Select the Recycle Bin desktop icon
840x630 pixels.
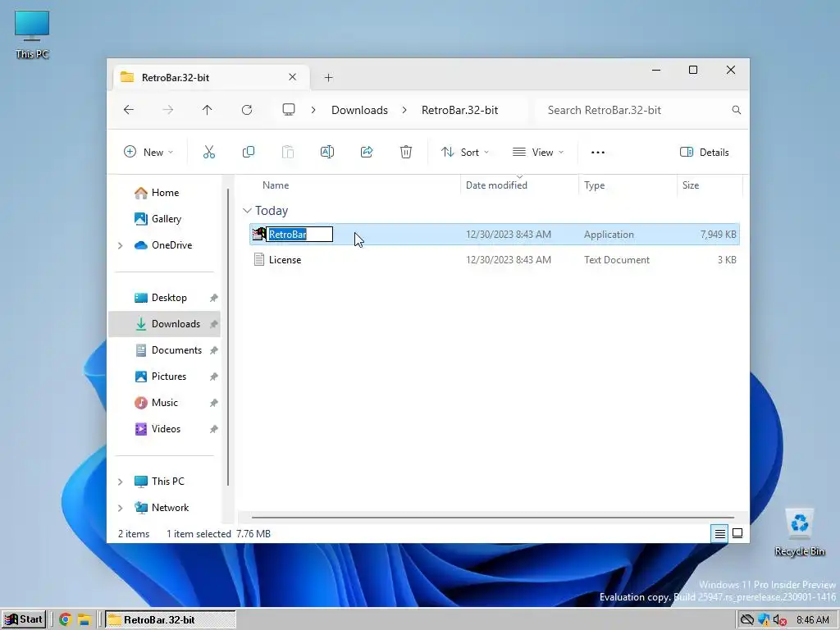[799, 532]
